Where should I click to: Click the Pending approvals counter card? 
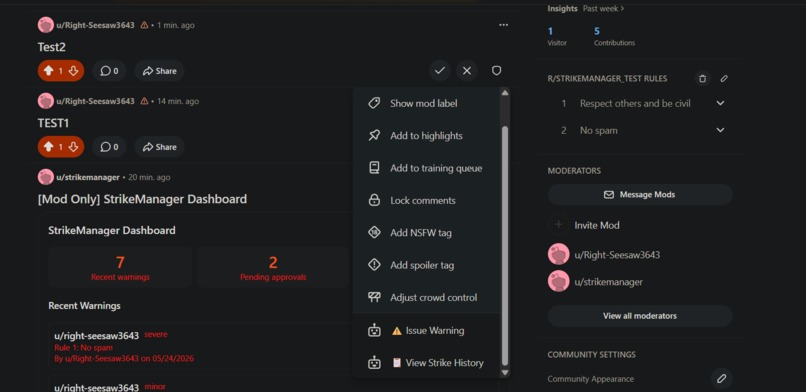coord(273,267)
